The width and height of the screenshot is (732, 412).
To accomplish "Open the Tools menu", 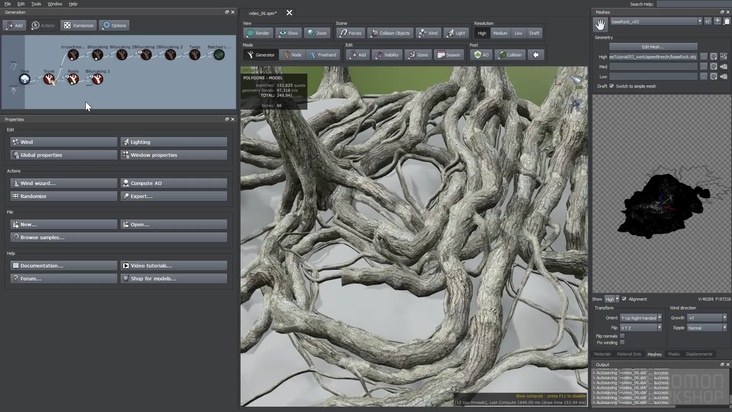I will [36, 4].
